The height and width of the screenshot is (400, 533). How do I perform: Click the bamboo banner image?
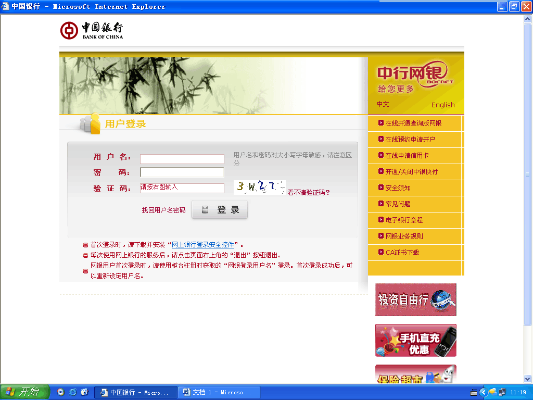click(x=213, y=85)
